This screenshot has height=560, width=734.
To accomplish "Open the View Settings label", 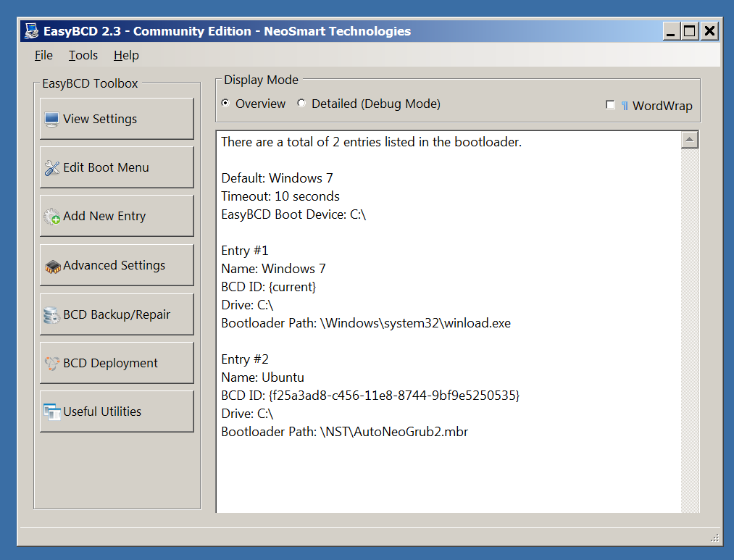I will (x=100, y=119).
